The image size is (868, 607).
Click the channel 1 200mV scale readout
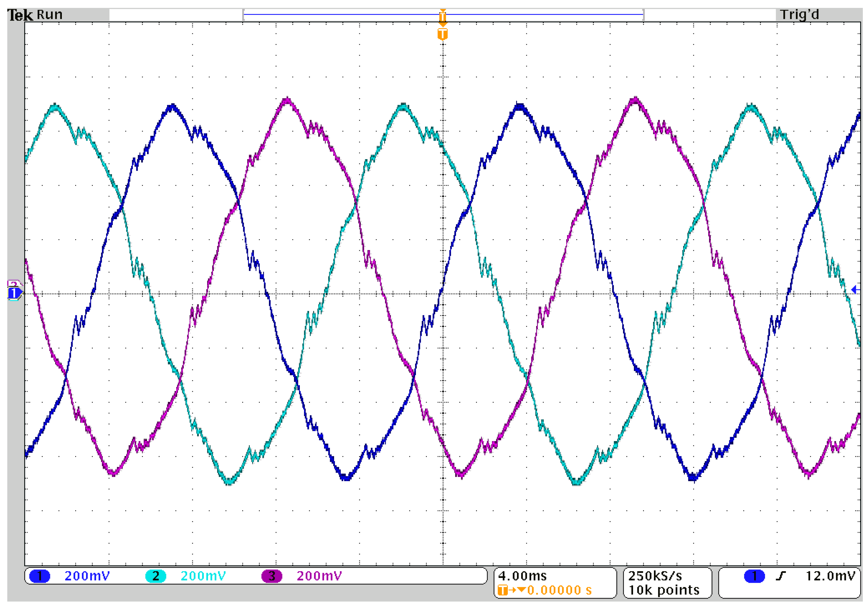tap(87, 576)
